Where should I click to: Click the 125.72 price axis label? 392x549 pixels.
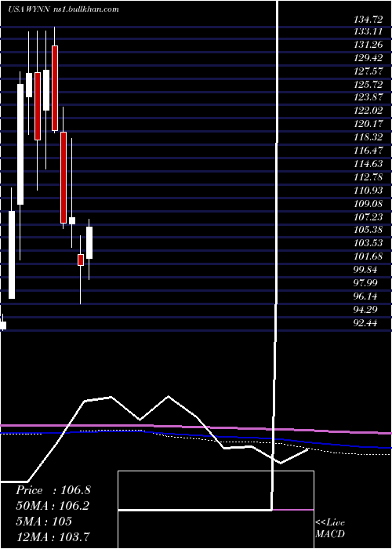point(368,85)
